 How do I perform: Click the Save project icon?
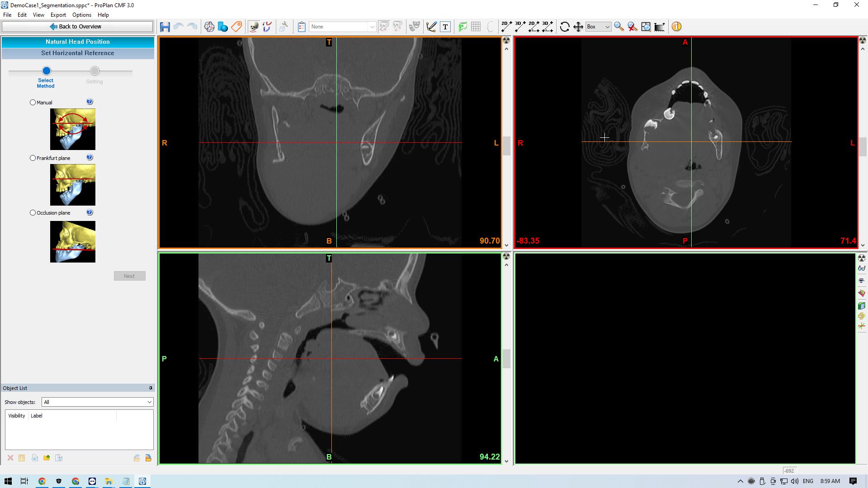coord(165,27)
